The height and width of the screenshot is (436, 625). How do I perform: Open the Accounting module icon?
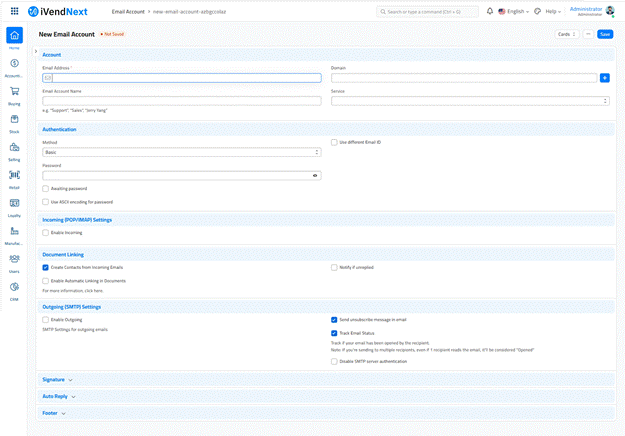click(14, 64)
